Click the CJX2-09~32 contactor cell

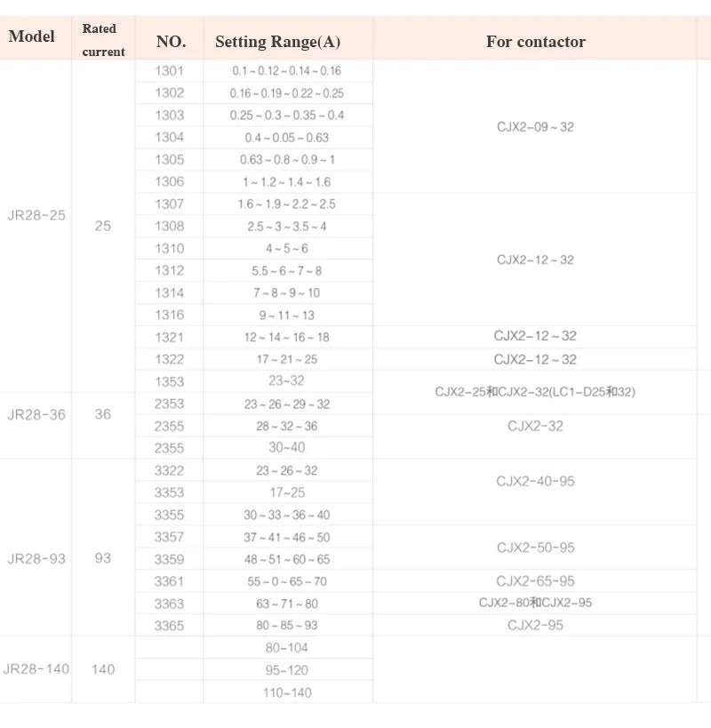[535, 127]
